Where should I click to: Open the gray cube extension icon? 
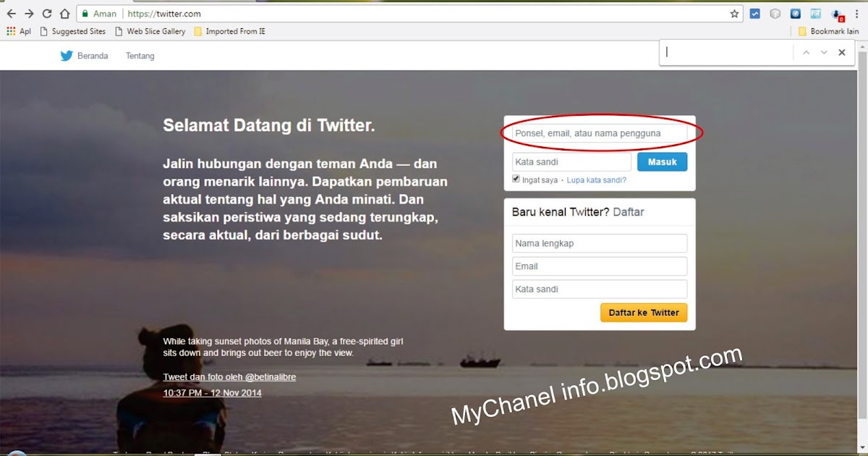point(775,14)
